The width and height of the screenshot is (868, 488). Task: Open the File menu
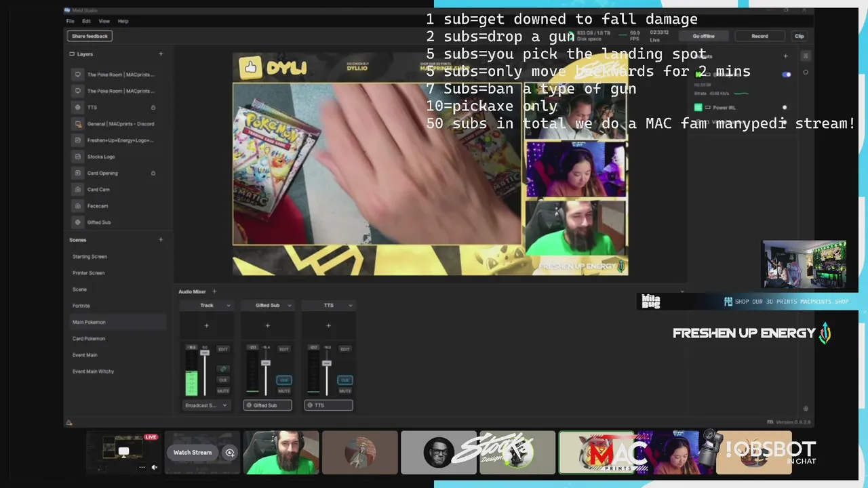click(70, 21)
